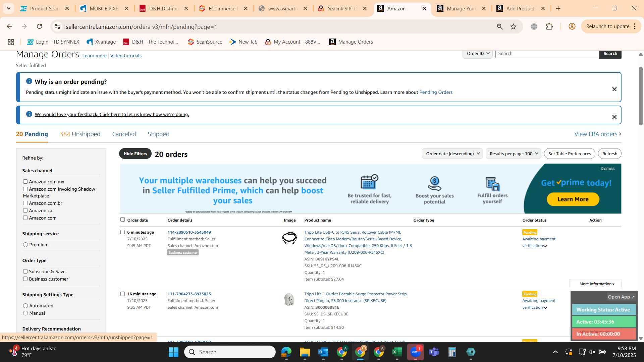The image size is (644, 362).
Task: Open Microsoft Teams from taskbar
Action: (x=434, y=352)
